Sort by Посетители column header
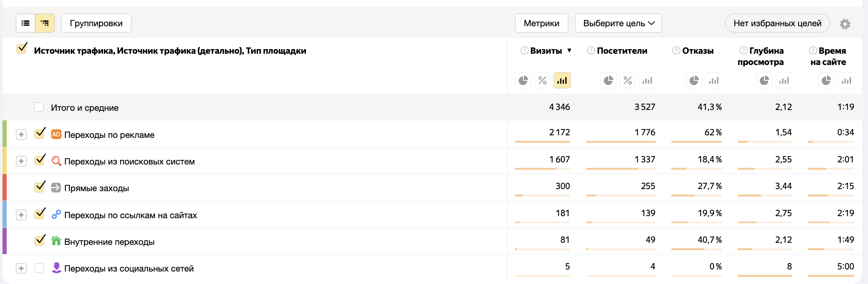The width and height of the screenshot is (868, 284). pos(622,51)
